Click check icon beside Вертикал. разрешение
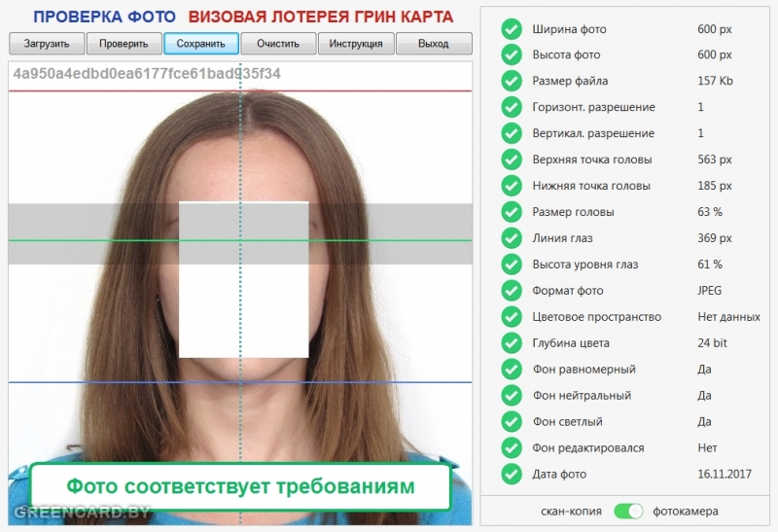Image resolution: width=778 pixels, height=532 pixels. (x=512, y=133)
